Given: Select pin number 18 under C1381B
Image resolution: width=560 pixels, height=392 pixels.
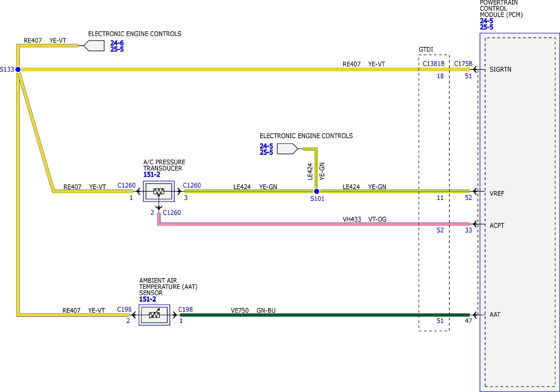Looking at the screenshot, I should tap(440, 76).
